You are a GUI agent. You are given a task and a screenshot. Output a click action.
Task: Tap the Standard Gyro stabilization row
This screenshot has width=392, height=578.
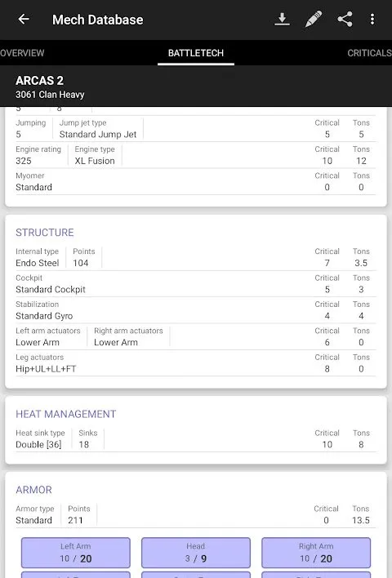tap(196, 310)
